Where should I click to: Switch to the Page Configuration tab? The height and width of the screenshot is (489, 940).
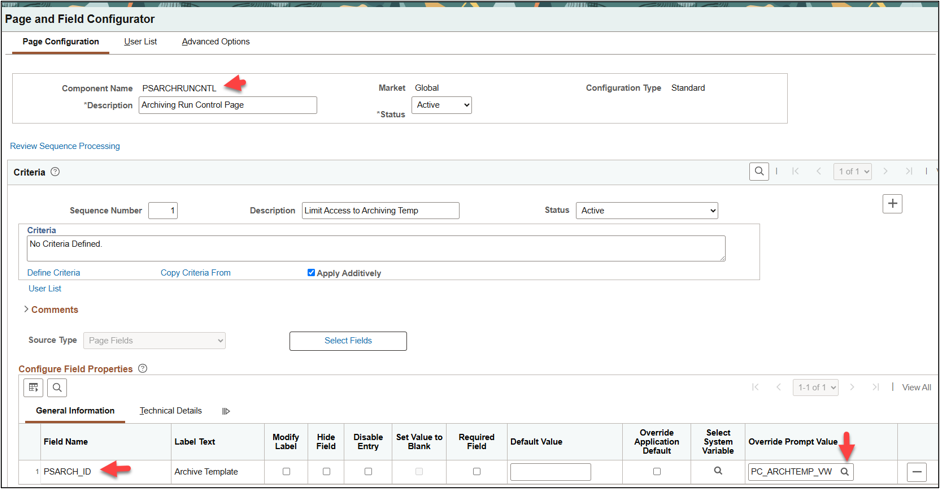[61, 41]
